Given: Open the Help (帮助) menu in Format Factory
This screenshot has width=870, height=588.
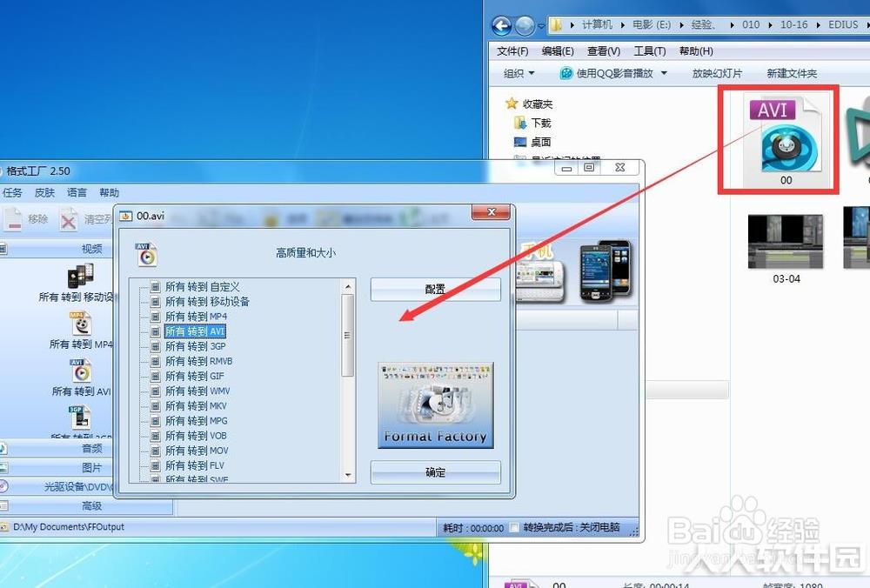Looking at the screenshot, I should 110,192.
